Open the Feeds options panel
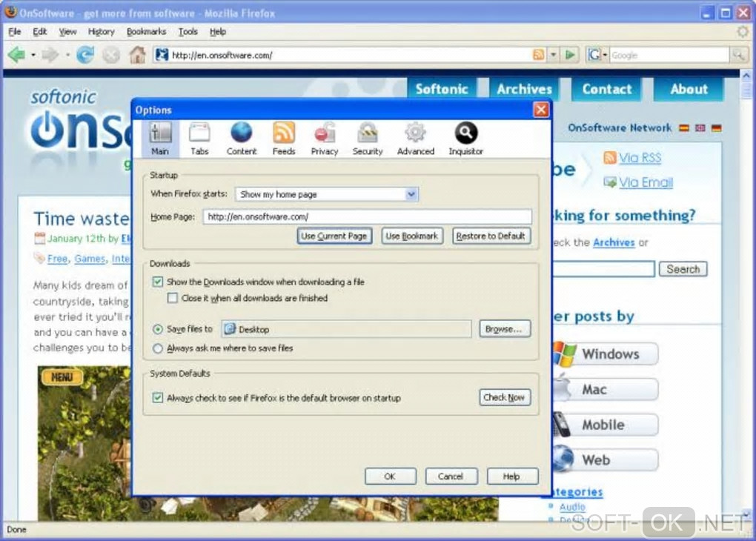Screen dimensions: 756x541 (x=283, y=139)
